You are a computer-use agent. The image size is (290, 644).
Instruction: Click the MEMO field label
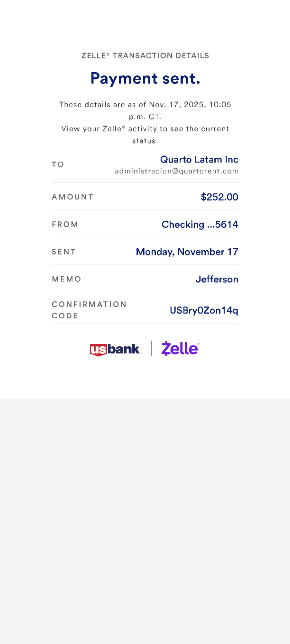coord(67,279)
